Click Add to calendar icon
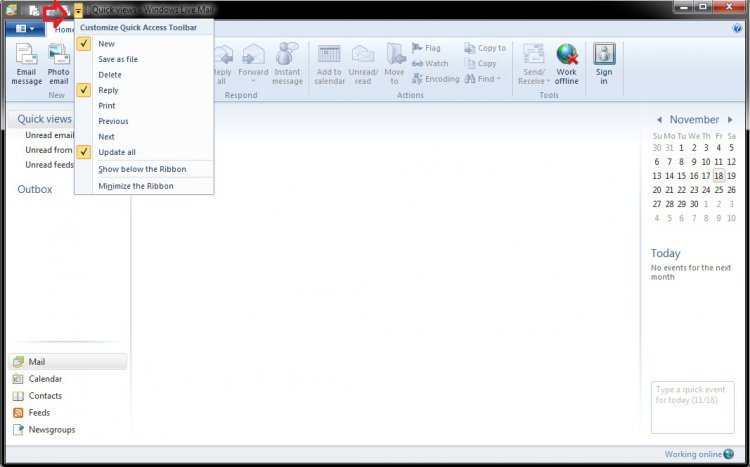Screen dimensions: 750x467 click(x=329, y=64)
